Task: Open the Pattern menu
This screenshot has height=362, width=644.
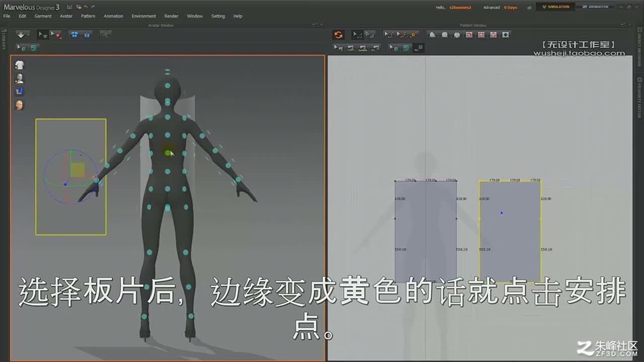Action: 88,16
